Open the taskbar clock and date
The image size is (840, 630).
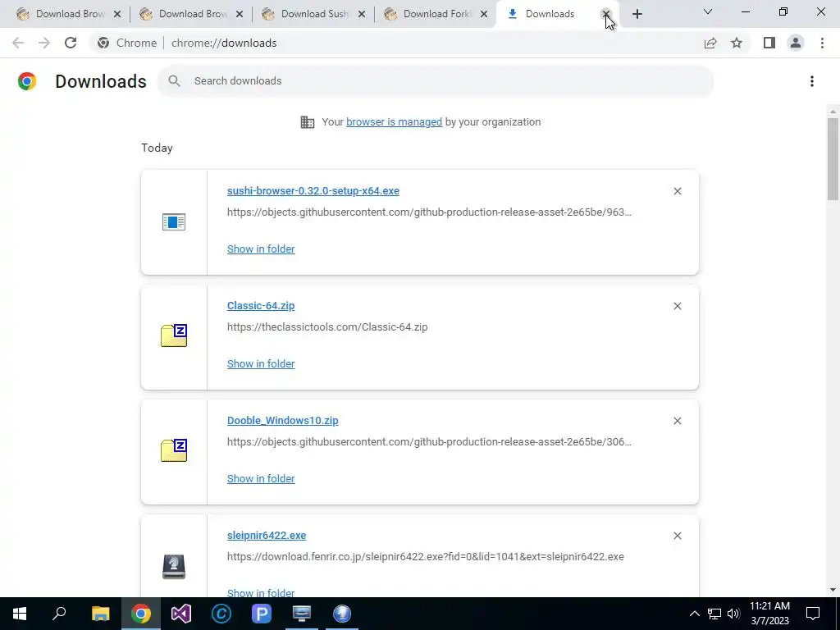pyautogui.click(x=769, y=614)
